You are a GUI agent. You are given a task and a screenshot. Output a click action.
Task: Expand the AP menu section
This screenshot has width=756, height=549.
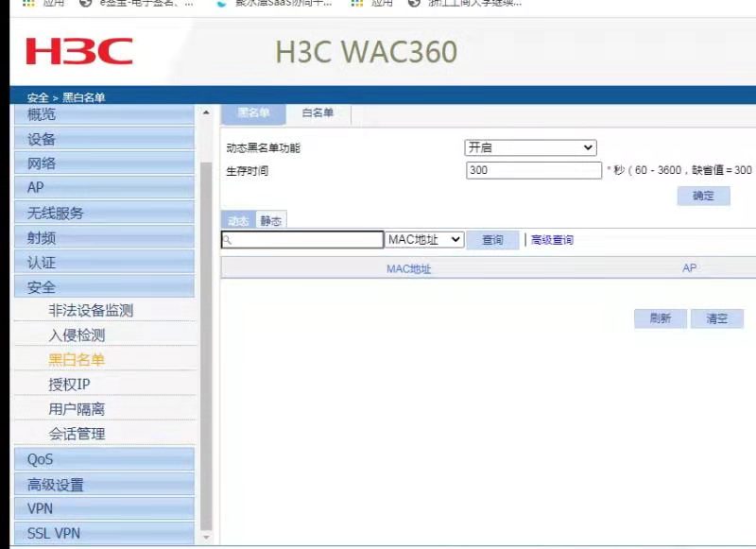point(104,187)
